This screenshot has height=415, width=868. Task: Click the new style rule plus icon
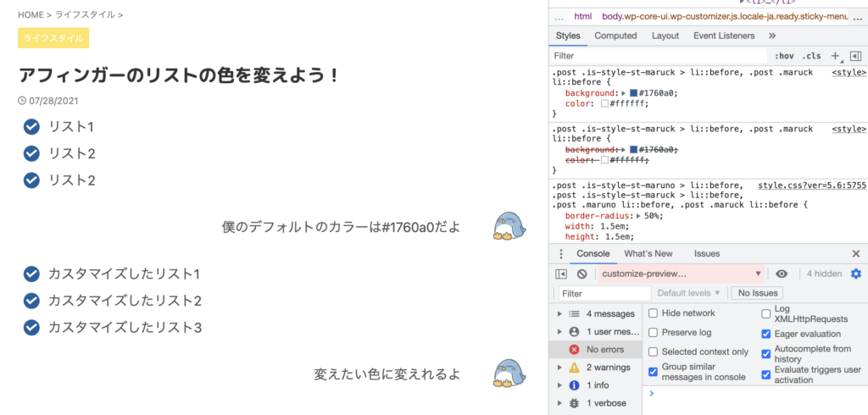pyautogui.click(x=835, y=56)
